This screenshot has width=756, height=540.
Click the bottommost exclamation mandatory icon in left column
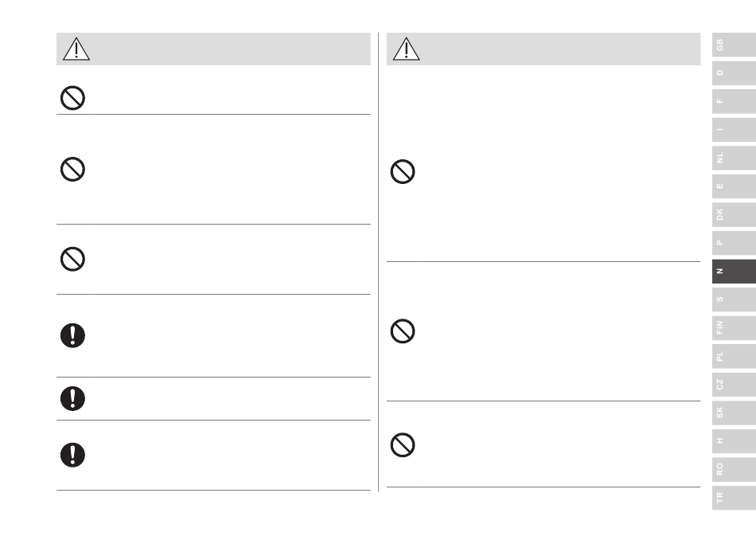(x=72, y=455)
